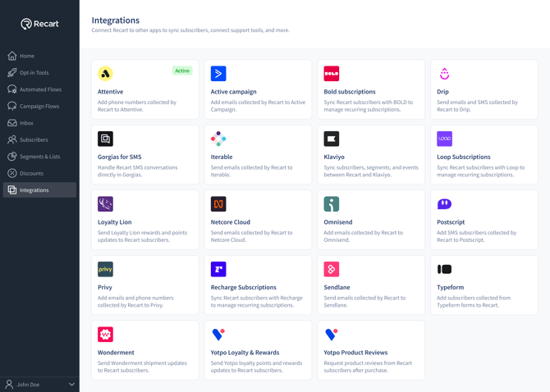The height and width of the screenshot is (392, 550).
Task: Open the Iterable integration title
Action: click(222, 157)
